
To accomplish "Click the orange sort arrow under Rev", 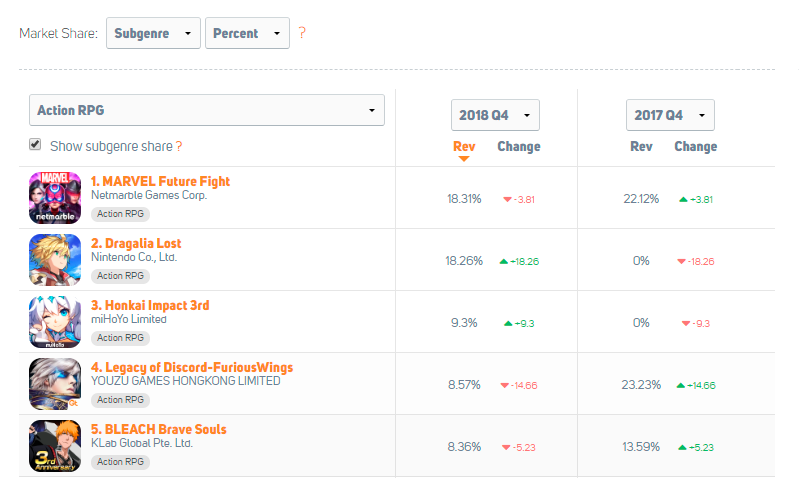I will (x=463, y=159).
